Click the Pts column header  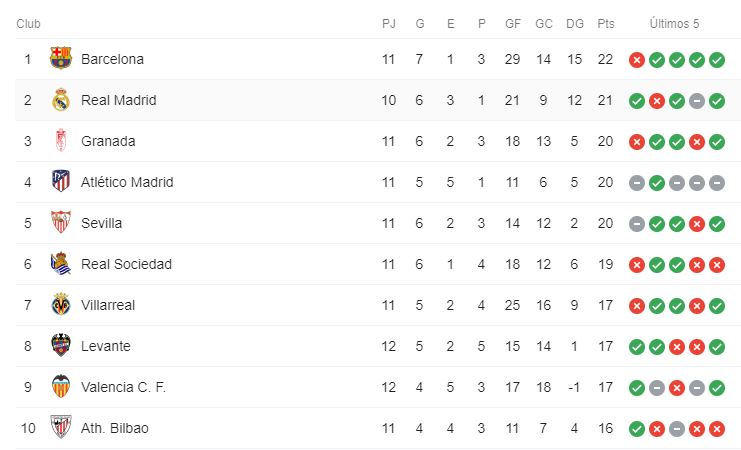(x=605, y=23)
